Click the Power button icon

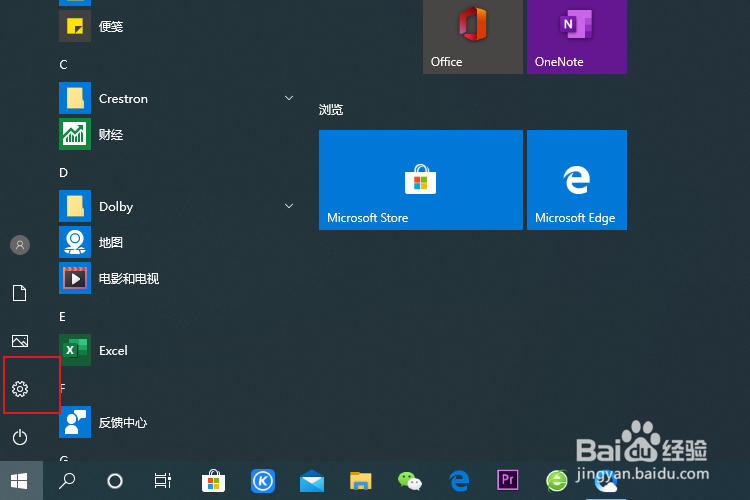coord(20,437)
